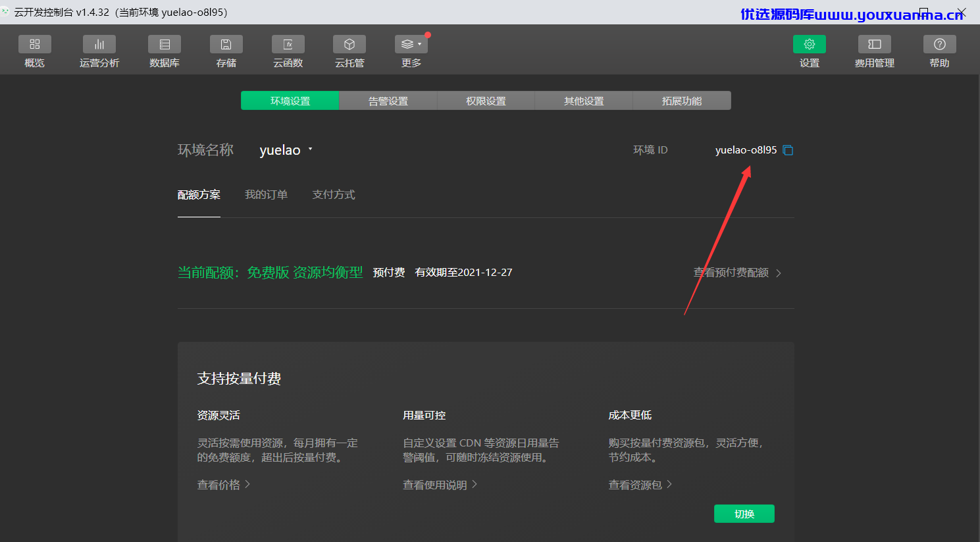Open the 费用管理 billing icon

click(x=875, y=44)
